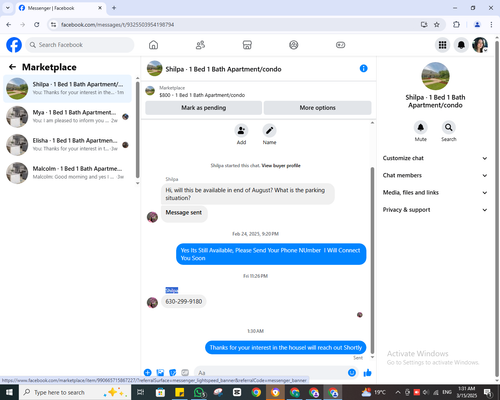Open the Mya 1 Bed 1 Bath conversation
Image resolution: width=500 pixels, height=400 pixels.
tap(67, 117)
